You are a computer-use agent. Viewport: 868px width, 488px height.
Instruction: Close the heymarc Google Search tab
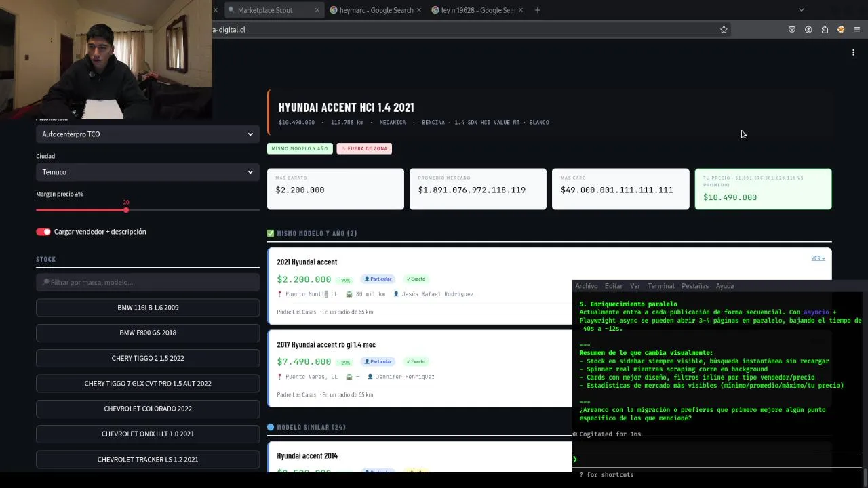click(419, 10)
